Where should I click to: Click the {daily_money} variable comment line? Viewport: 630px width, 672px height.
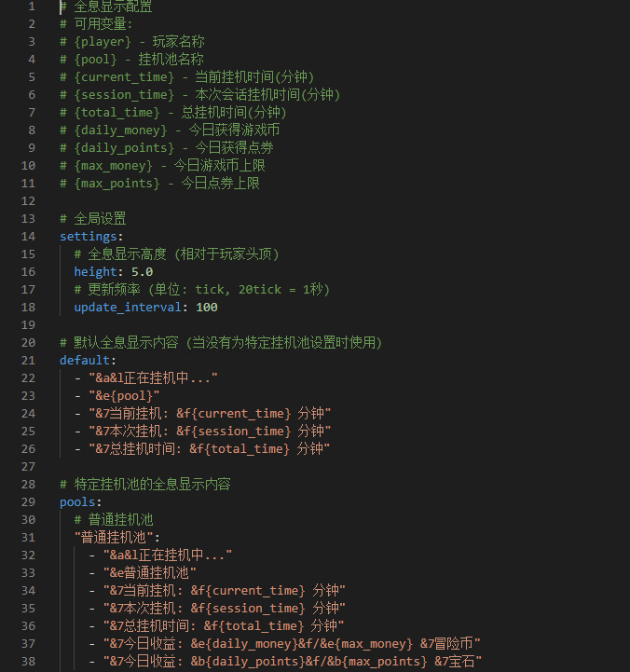click(x=170, y=130)
